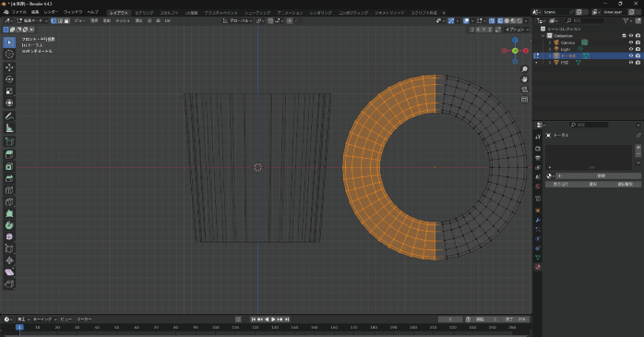The height and width of the screenshot is (337, 644).
Task: Select the Bevel tool
Action: [x=9, y=178]
